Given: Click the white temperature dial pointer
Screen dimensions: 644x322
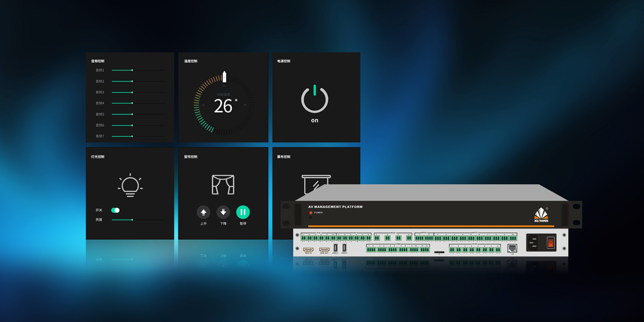Looking at the screenshot, I should (224, 77).
